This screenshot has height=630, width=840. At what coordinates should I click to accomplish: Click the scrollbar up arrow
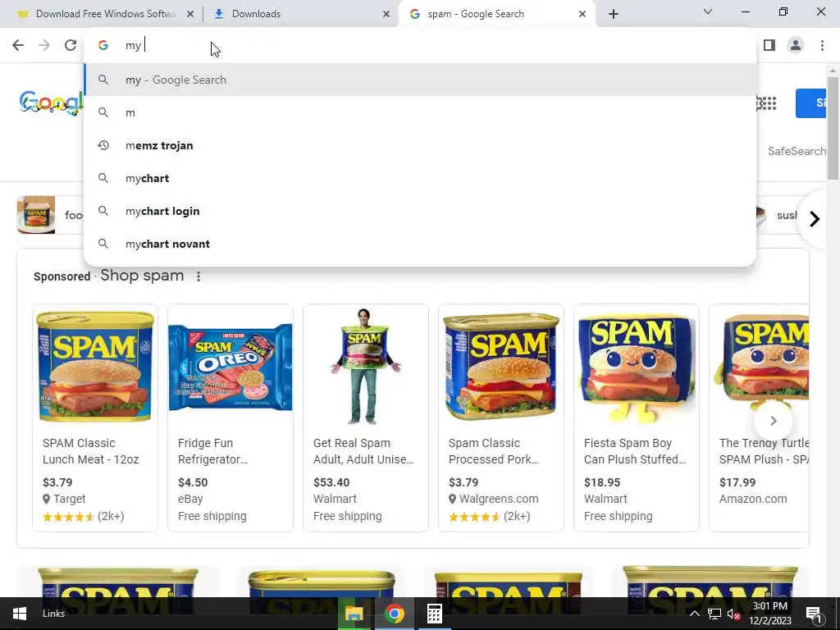[x=833, y=70]
